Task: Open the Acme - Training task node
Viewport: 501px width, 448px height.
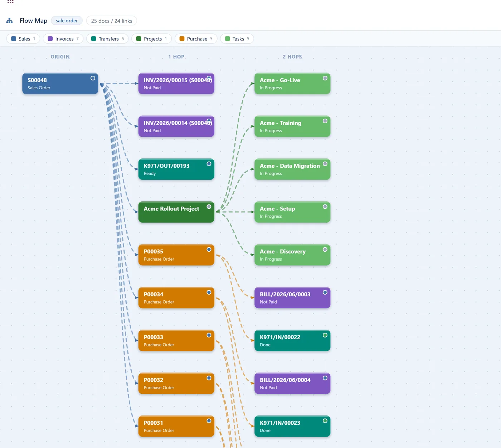Action: (292, 127)
